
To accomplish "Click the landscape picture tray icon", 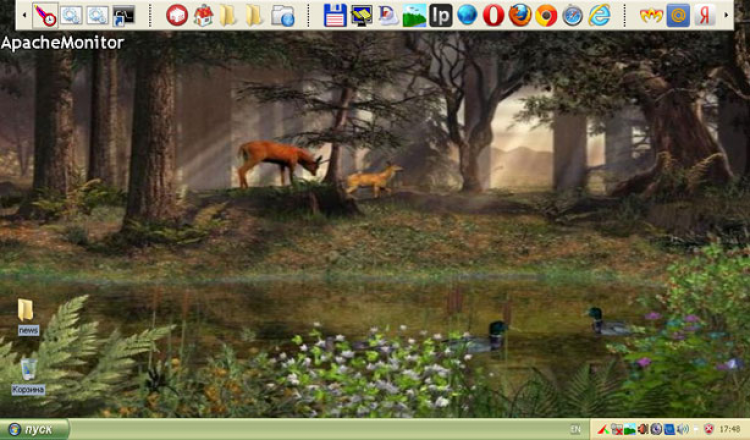I will pos(630,429).
